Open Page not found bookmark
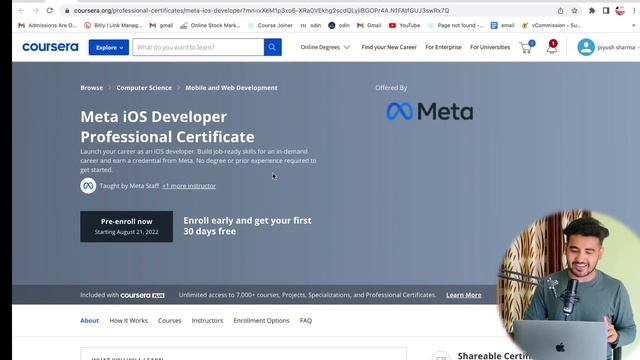This screenshot has width=640, height=360. (456, 25)
